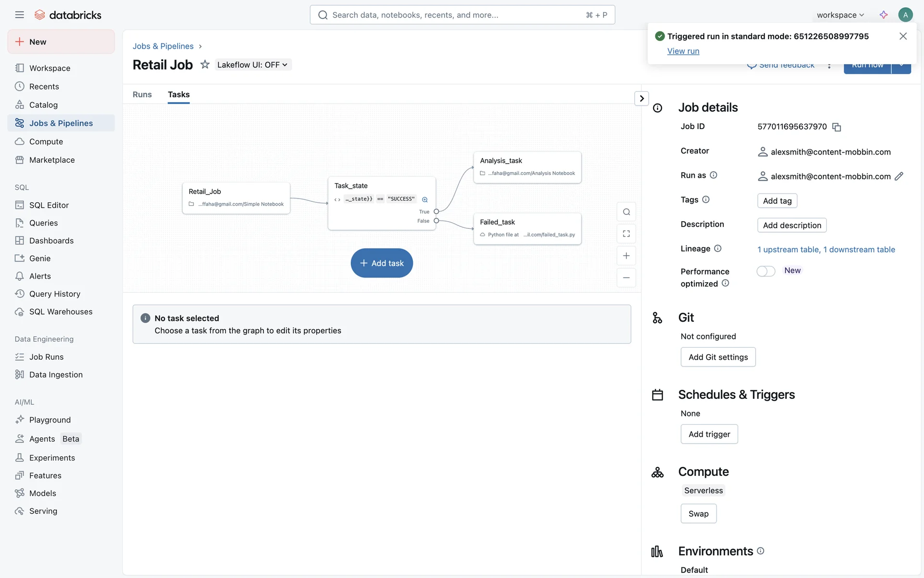924x578 pixels.
Task: Open the hamburger sidebar menu
Action: 19,15
